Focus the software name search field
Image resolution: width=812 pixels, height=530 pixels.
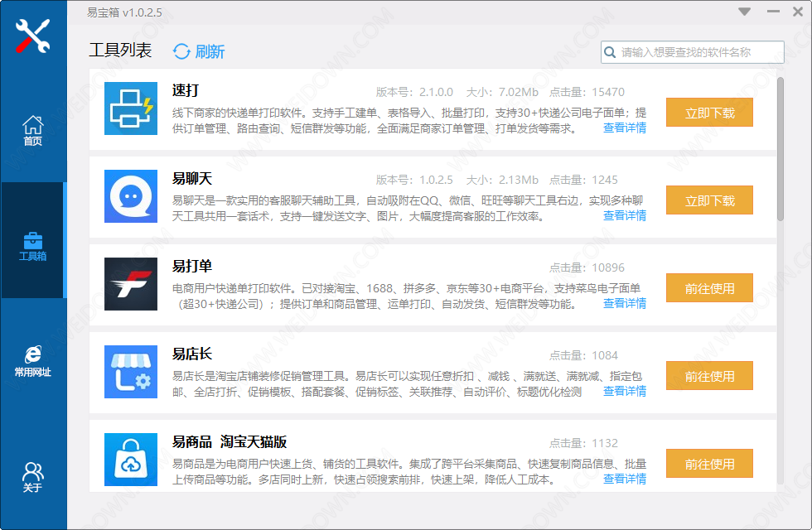click(x=693, y=52)
